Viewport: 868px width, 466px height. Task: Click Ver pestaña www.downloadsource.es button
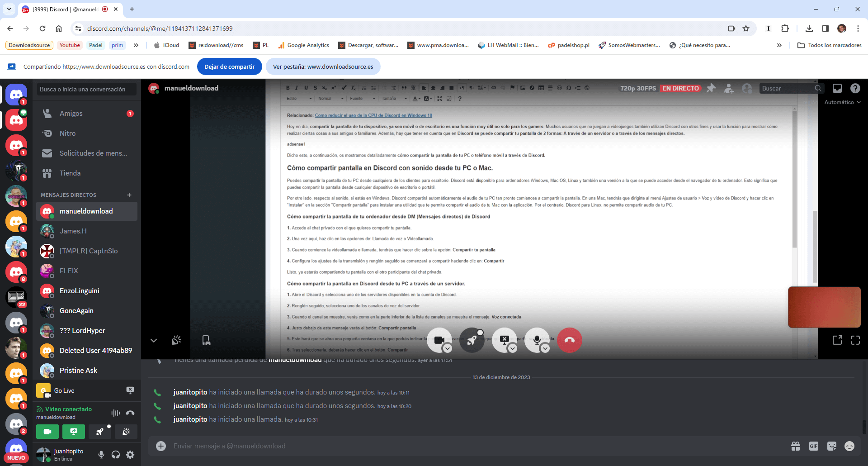323,67
